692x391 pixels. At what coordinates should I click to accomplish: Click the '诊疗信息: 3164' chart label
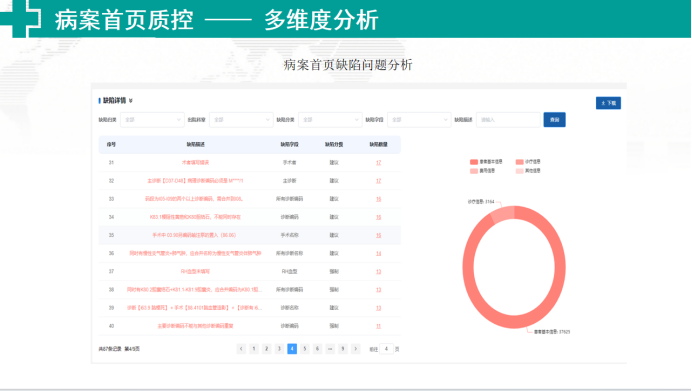[481, 202]
